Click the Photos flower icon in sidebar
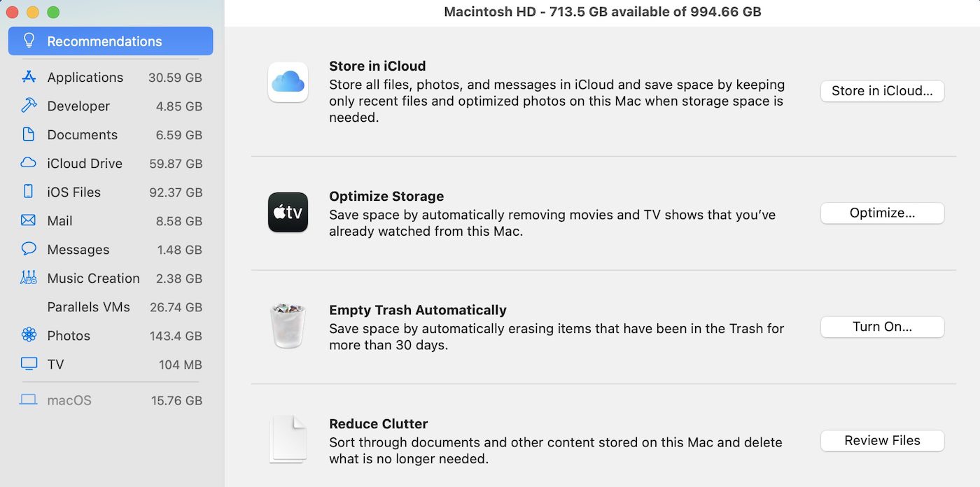Viewport: 980px width, 487px height. [29, 335]
